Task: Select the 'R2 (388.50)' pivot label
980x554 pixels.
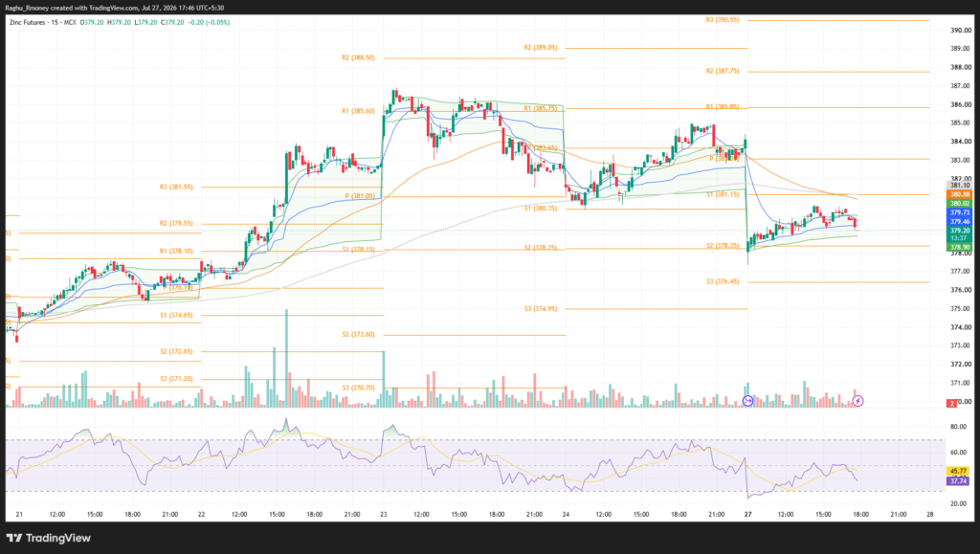Action: [358, 57]
